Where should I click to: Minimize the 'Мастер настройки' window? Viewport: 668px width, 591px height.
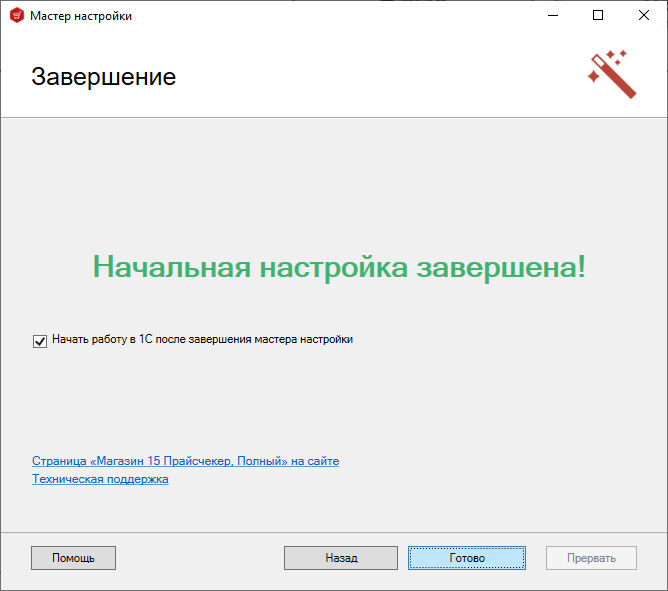pos(553,15)
